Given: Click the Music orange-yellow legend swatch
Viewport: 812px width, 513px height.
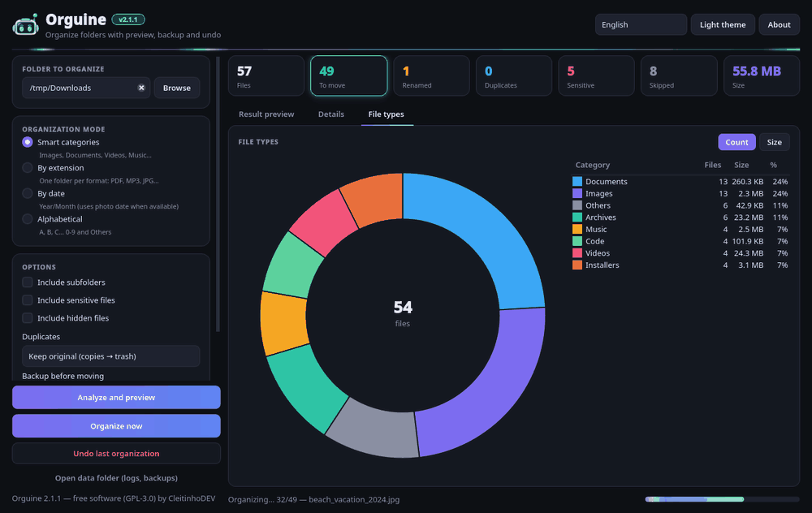Looking at the screenshot, I should (577, 230).
